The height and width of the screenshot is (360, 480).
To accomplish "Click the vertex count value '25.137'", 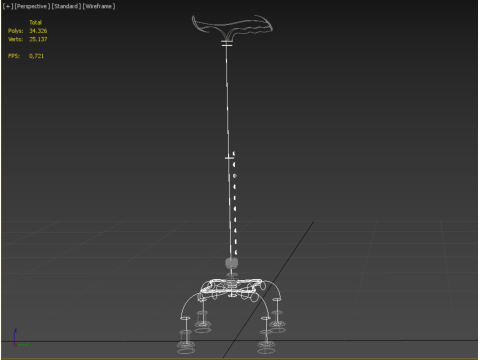I will click(x=38, y=39).
